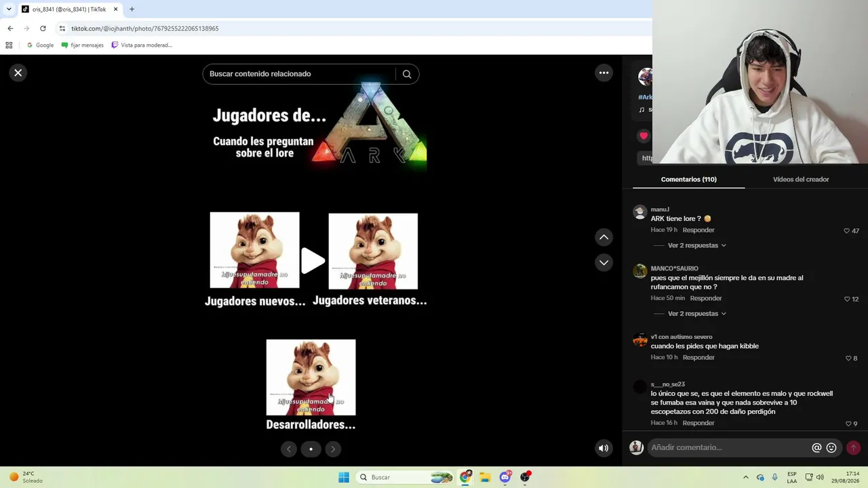868x488 pixels.
Task: Open the taskbar volume control
Action: coord(819,477)
